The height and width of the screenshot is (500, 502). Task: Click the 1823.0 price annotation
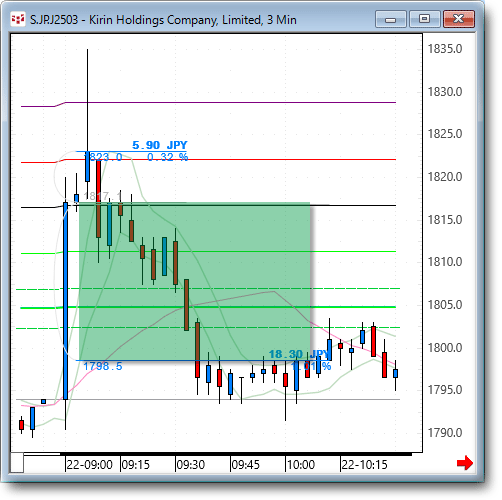pos(103,157)
